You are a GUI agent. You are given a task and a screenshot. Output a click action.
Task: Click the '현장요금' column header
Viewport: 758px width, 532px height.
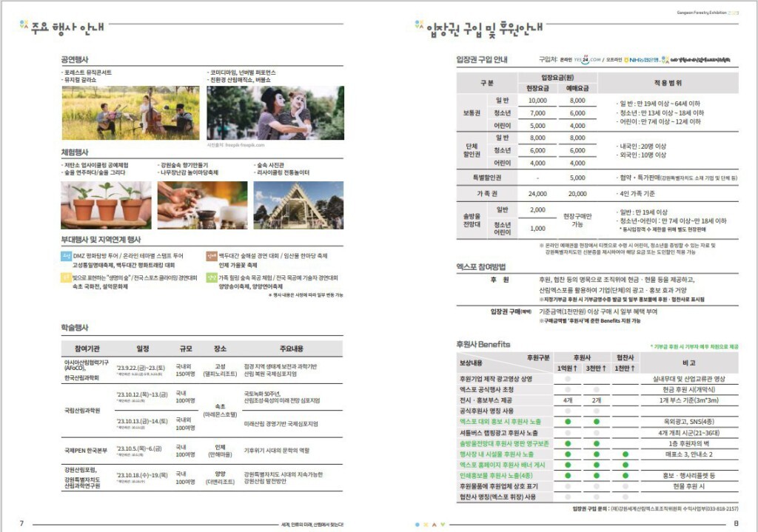click(x=537, y=88)
